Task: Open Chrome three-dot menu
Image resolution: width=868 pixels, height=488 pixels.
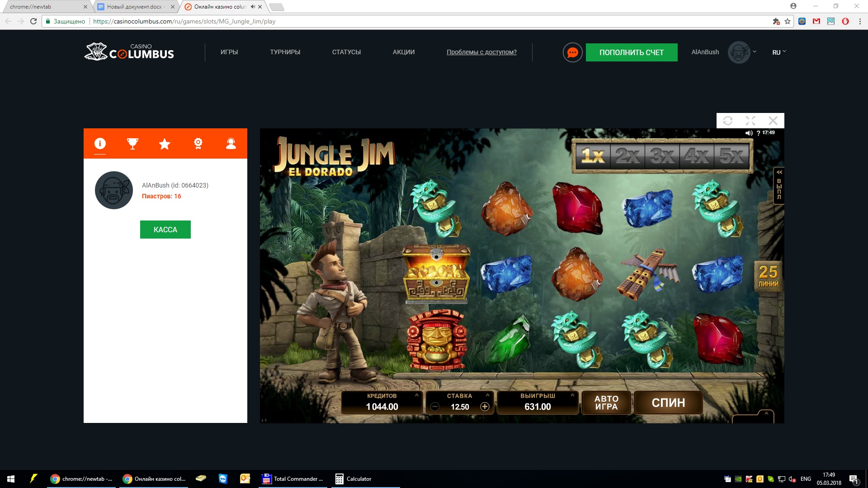Action: pos(860,21)
